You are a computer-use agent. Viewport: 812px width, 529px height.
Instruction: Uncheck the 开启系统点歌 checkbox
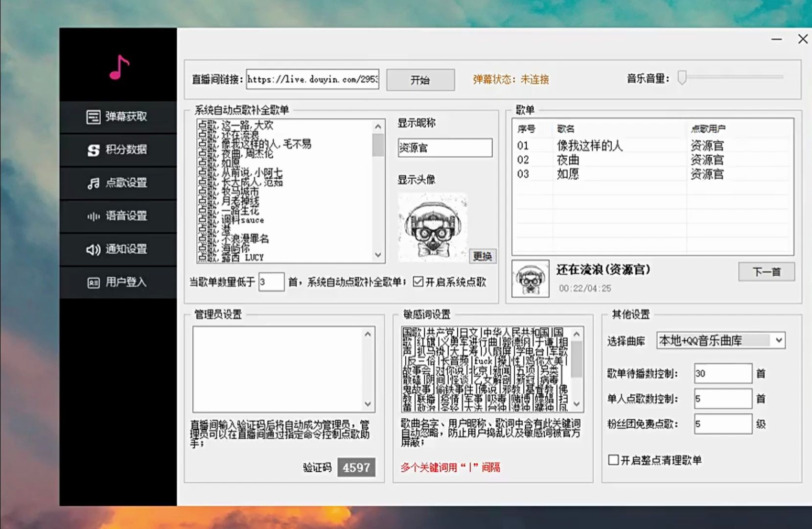coord(418,282)
